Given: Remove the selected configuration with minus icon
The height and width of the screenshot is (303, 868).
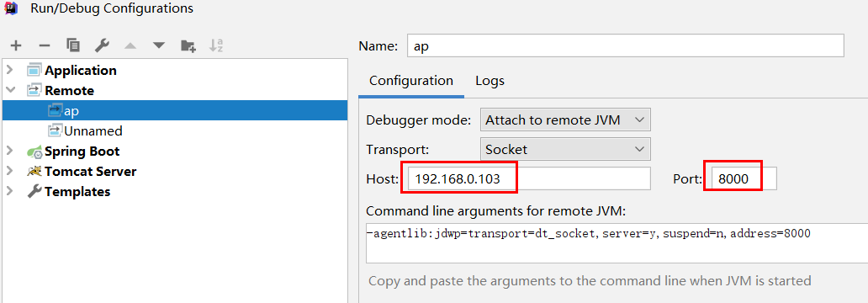Looking at the screenshot, I should coord(45,45).
